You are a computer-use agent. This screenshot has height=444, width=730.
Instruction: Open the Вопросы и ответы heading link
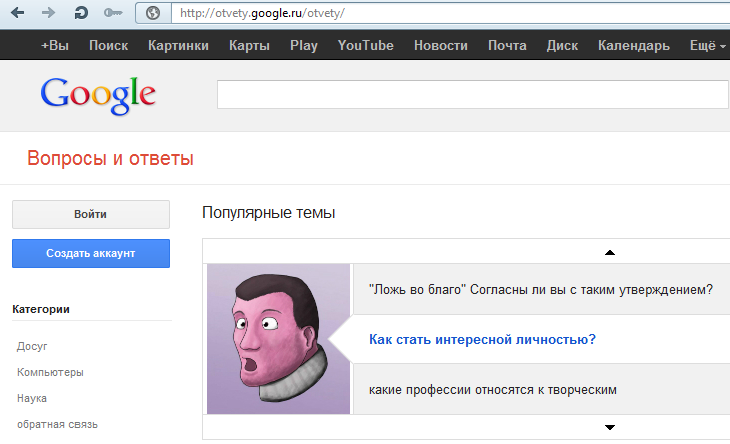pos(110,158)
